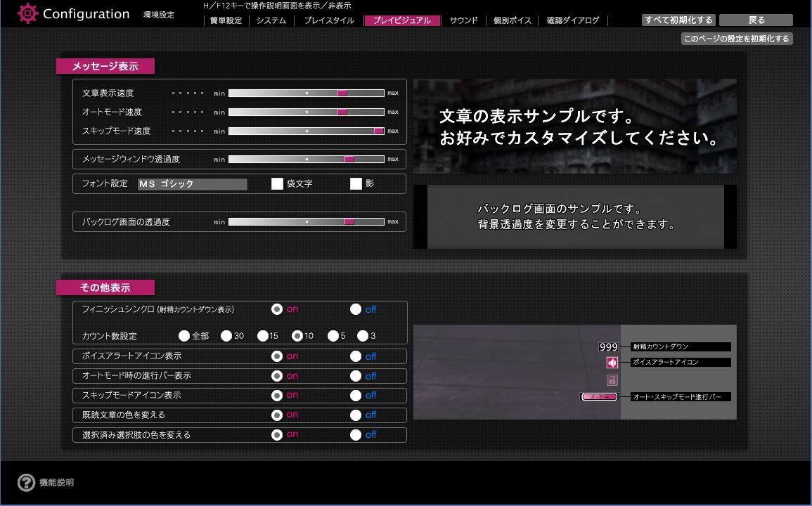812x506 pixels.
Task: Adjust the バックログ画面の透過度 slider
Action: (x=306, y=221)
